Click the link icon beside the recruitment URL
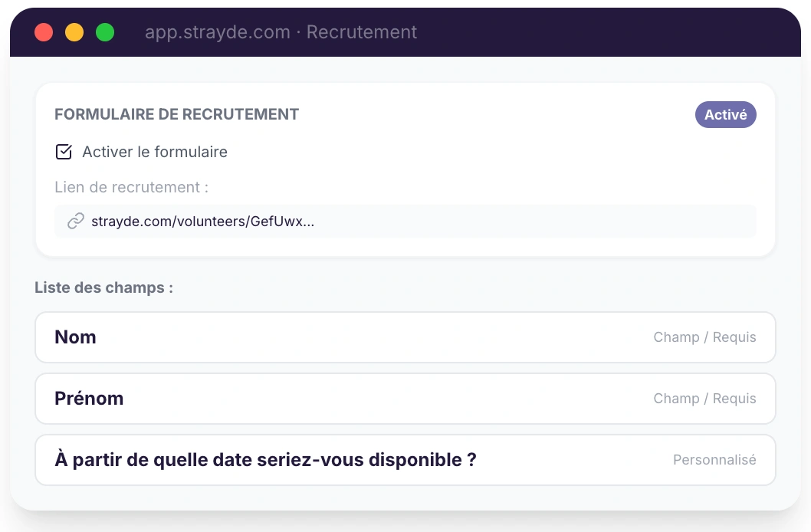 click(74, 221)
